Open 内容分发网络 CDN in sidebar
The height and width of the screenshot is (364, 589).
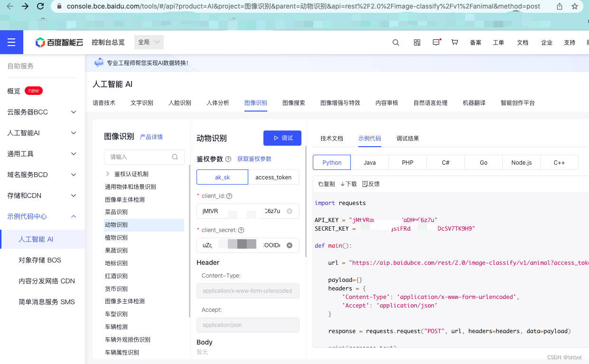click(x=47, y=281)
